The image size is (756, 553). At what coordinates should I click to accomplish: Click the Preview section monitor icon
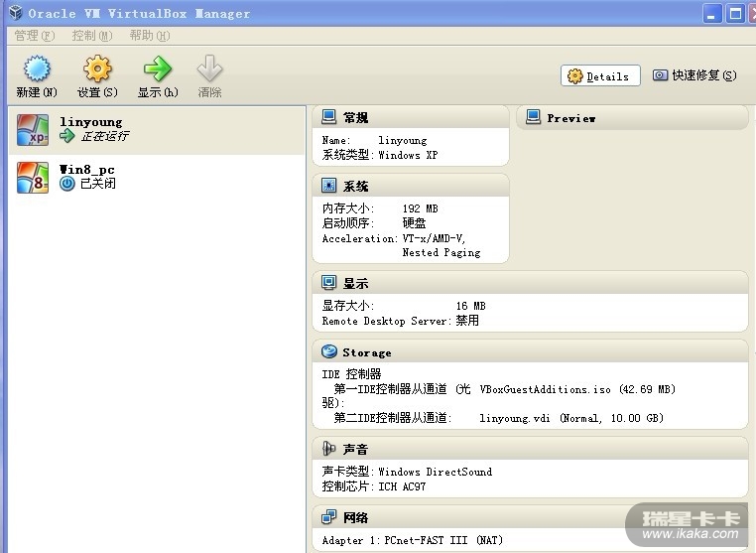point(533,117)
